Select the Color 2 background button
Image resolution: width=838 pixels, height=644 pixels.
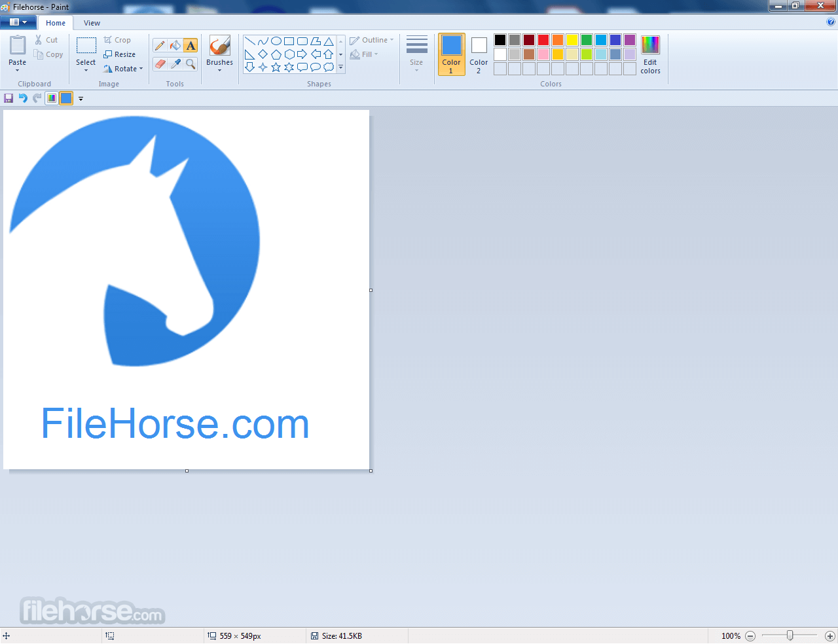[479, 54]
